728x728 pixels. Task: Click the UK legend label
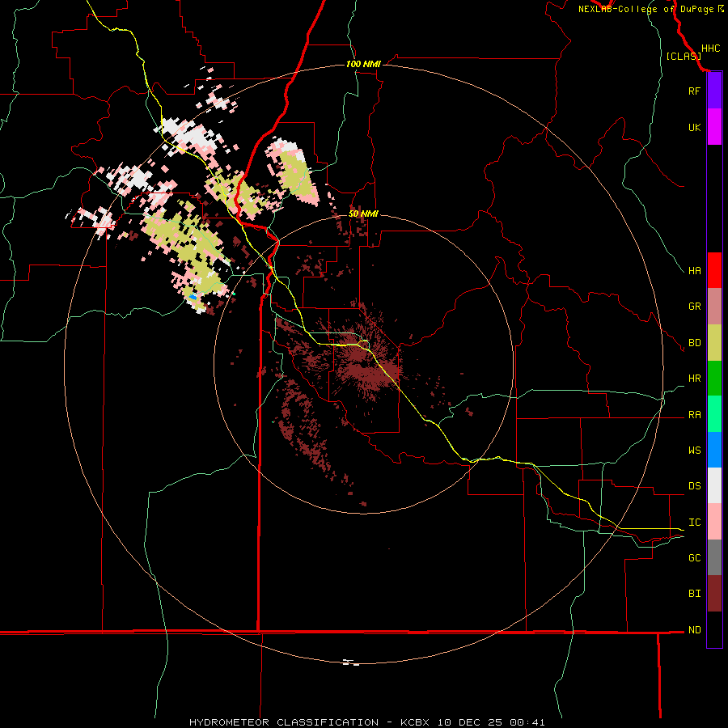tap(694, 127)
